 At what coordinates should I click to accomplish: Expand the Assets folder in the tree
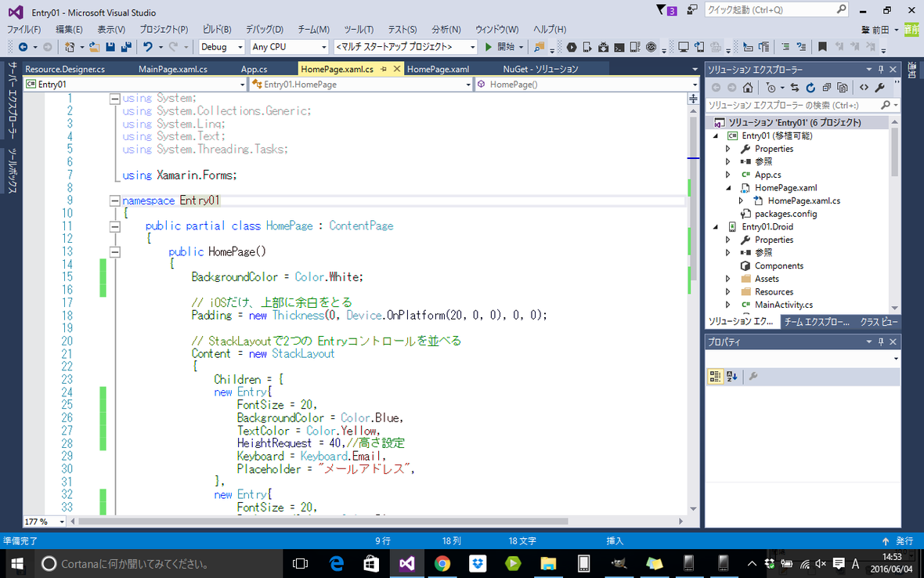click(727, 279)
